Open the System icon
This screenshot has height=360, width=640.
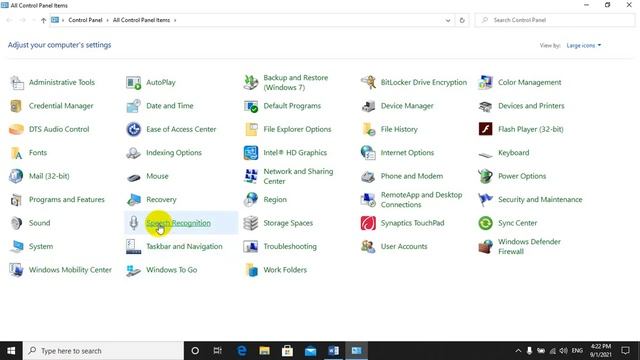point(17,247)
